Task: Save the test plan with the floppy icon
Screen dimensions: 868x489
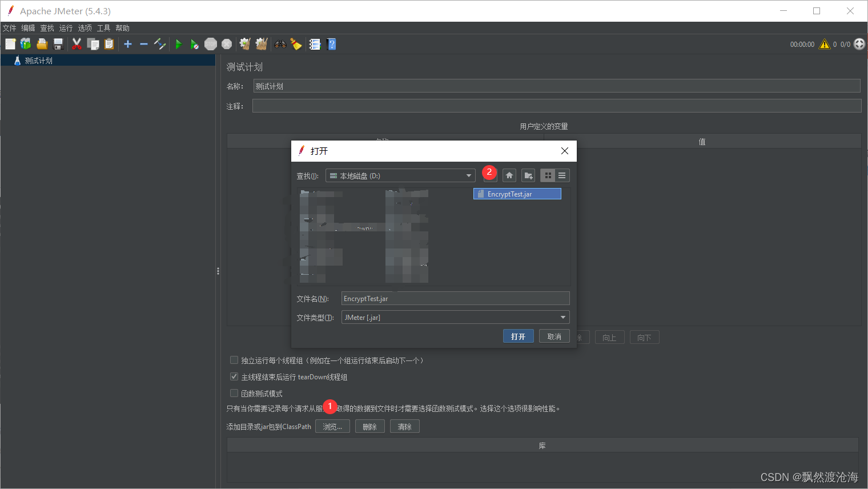Action: 58,44
